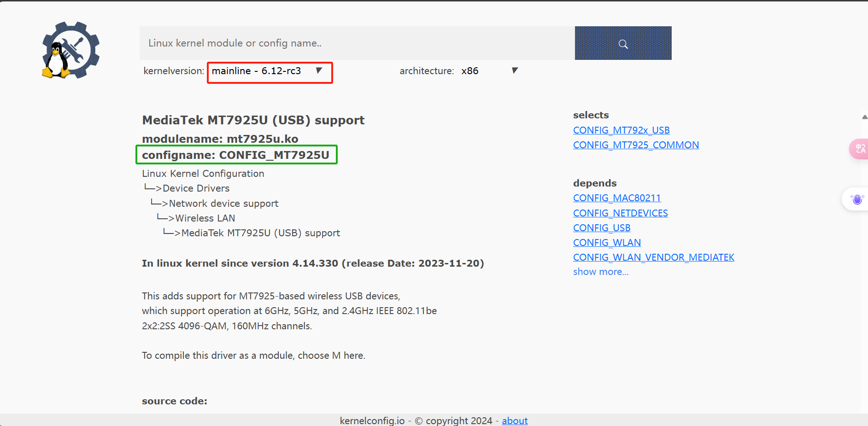Image resolution: width=868 pixels, height=426 pixels.
Task: Open the CONFIG_WLAN dependency link
Action: click(x=607, y=243)
